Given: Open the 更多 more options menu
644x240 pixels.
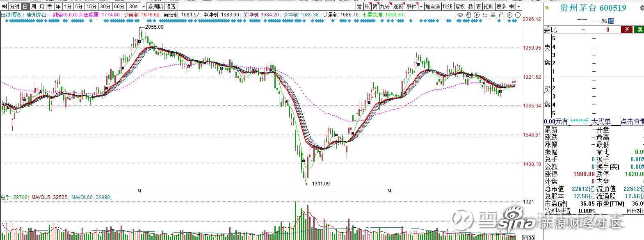Looking at the screenshot, I should [x=501, y=7].
